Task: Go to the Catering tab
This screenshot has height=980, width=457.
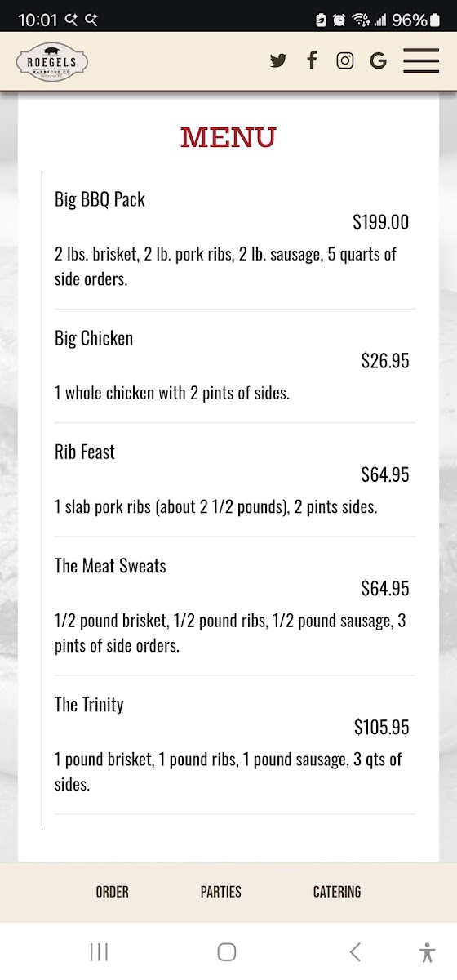Action: tap(337, 892)
